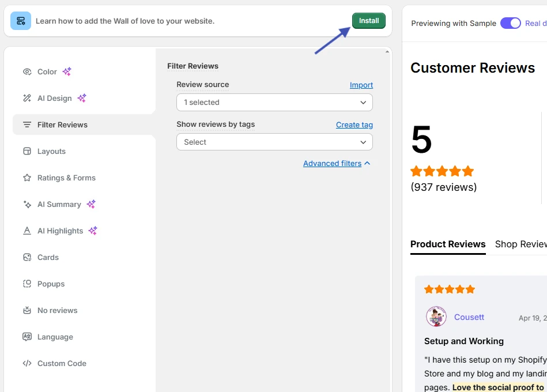
Task: Click the Cards icon in sidebar
Action: pos(27,257)
